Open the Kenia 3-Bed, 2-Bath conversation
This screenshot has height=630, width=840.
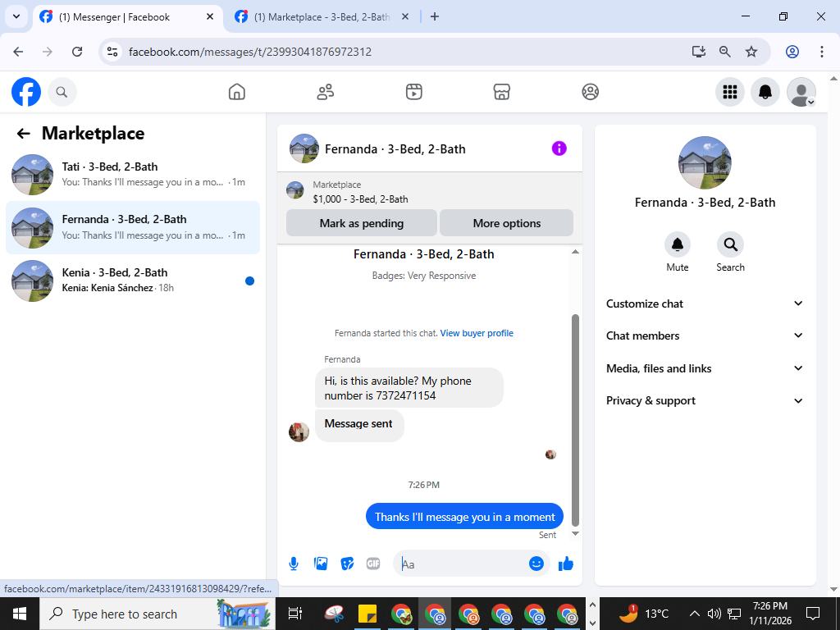click(x=133, y=281)
